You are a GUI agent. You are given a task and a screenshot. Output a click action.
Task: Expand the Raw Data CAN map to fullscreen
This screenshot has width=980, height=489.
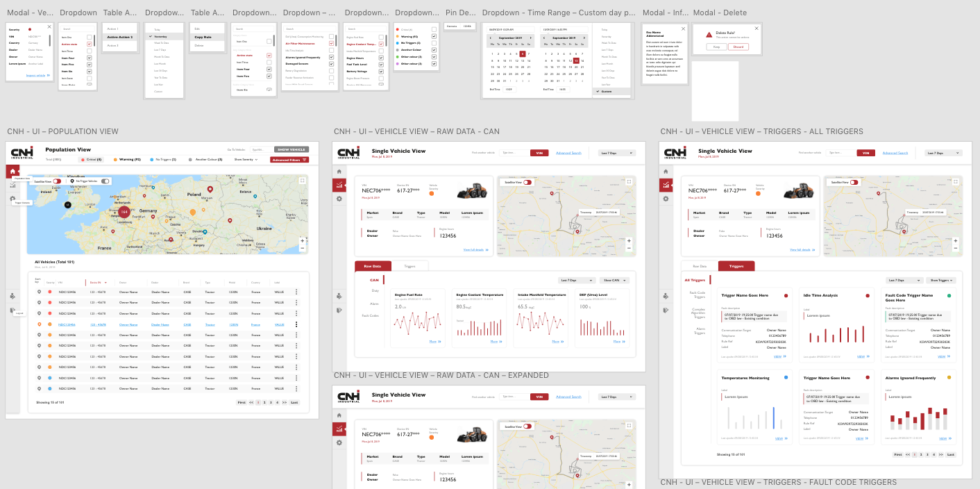click(629, 182)
